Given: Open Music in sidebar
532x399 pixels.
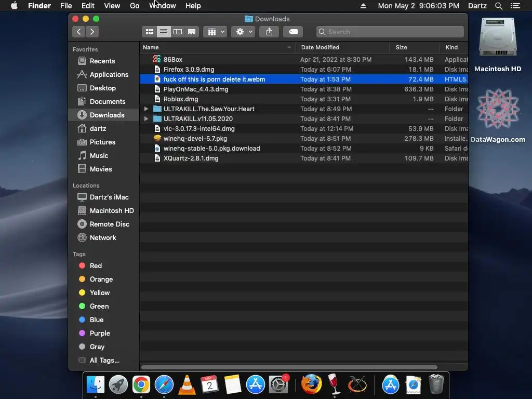Looking at the screenshot, I should 103,156.
